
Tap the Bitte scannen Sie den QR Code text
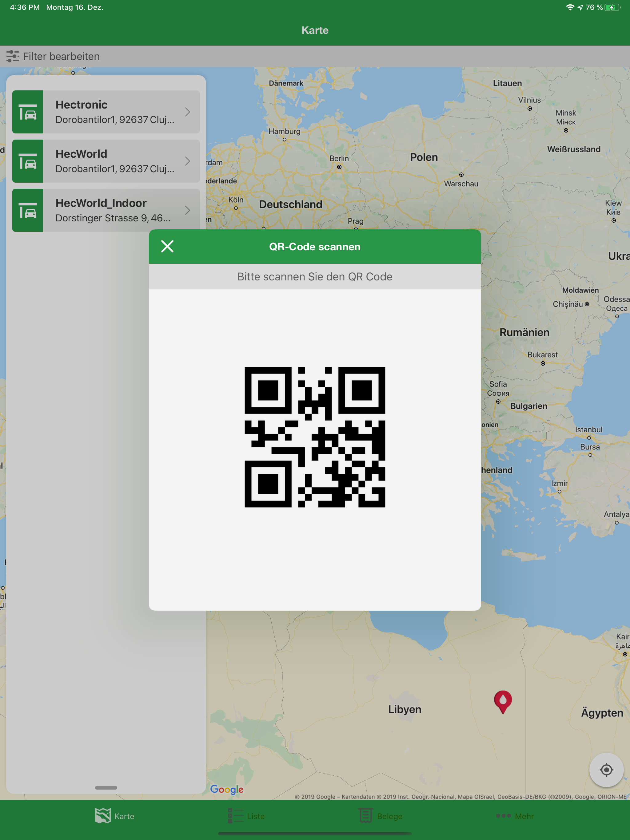coord(315,276)
